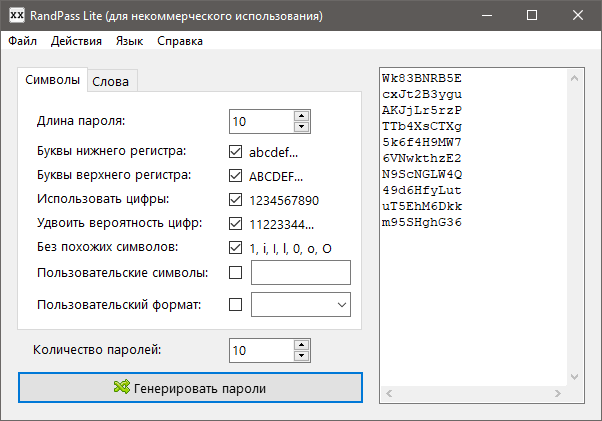Decrease password length with down arrow
Viewport: 602px width, 421px height.
pos(302,127)
